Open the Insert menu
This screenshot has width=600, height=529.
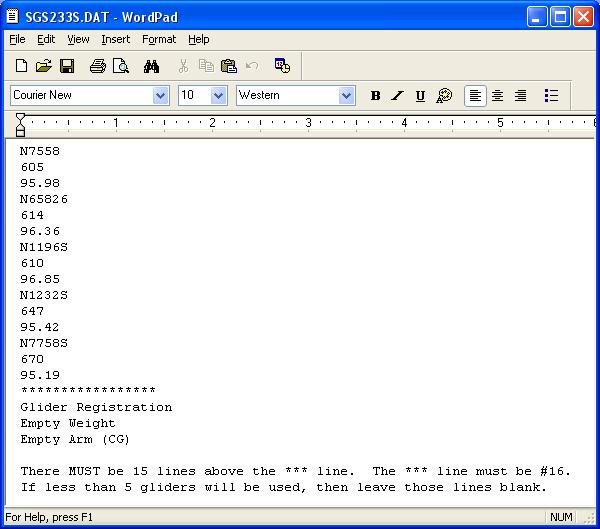click(115, 39)
